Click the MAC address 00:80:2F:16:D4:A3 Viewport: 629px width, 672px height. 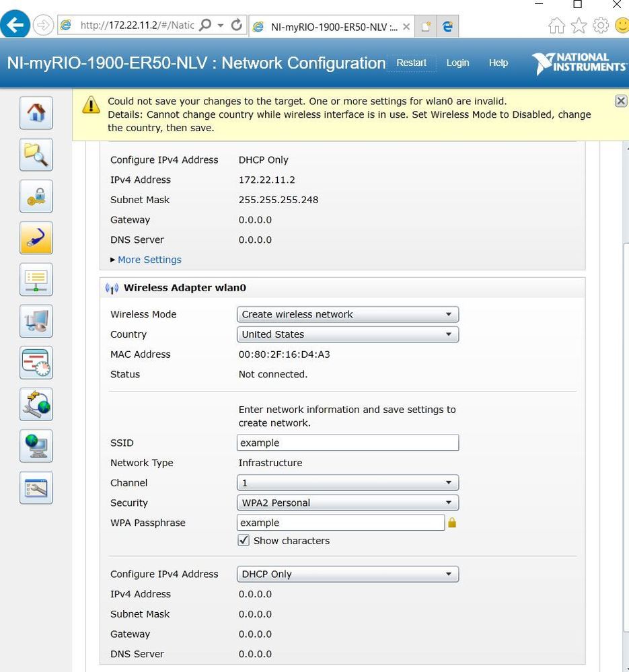click(x=284, y=354)
